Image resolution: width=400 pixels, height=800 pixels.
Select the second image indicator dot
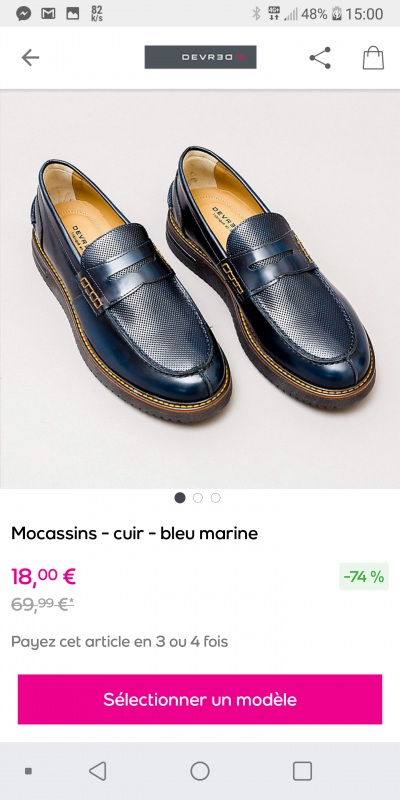(x=197, y=498)
